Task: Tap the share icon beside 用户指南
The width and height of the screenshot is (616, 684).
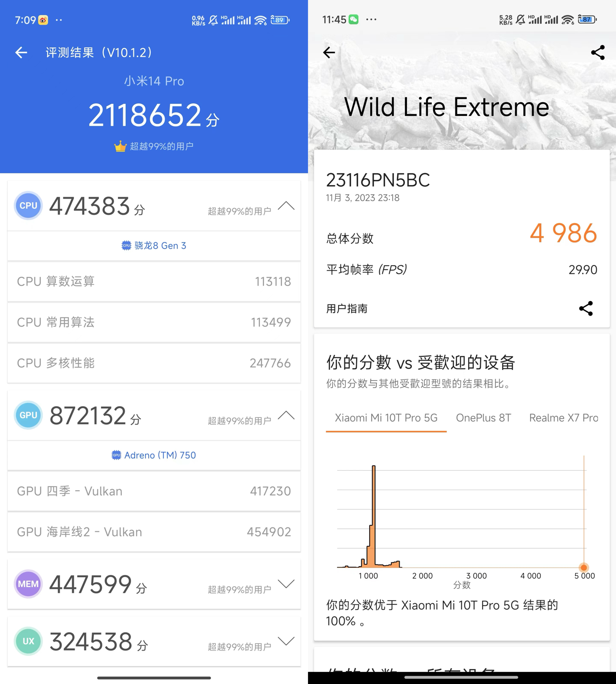Action: tap(585, 308)
